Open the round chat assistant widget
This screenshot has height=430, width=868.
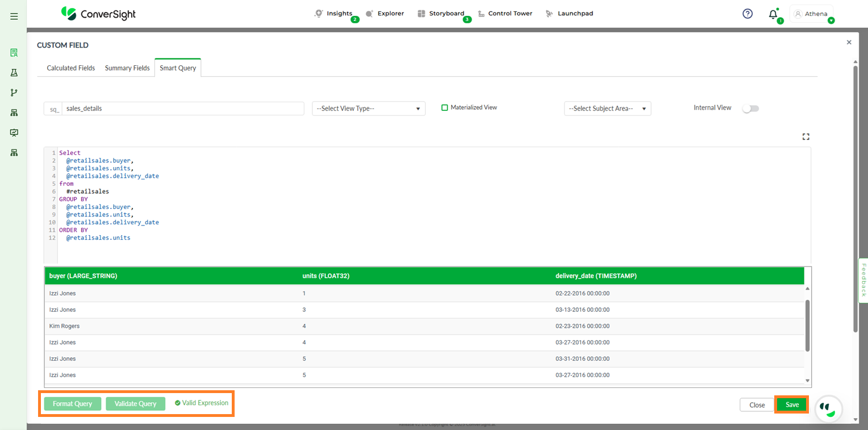click(829, 408)
